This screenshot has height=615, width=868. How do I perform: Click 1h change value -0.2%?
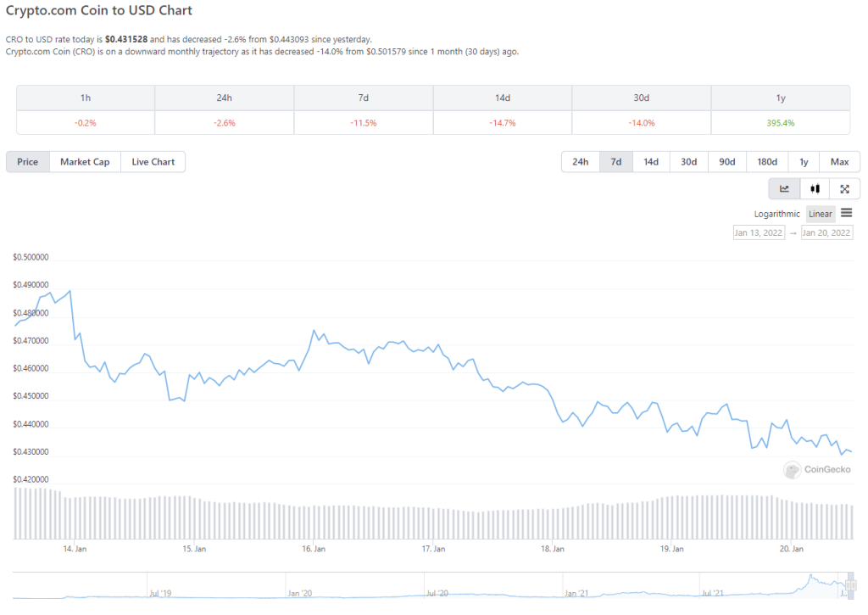pos(86,123)
